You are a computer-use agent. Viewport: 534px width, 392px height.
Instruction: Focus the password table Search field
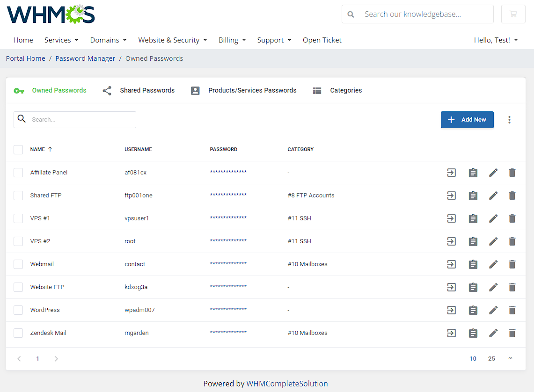click(75, 120)
